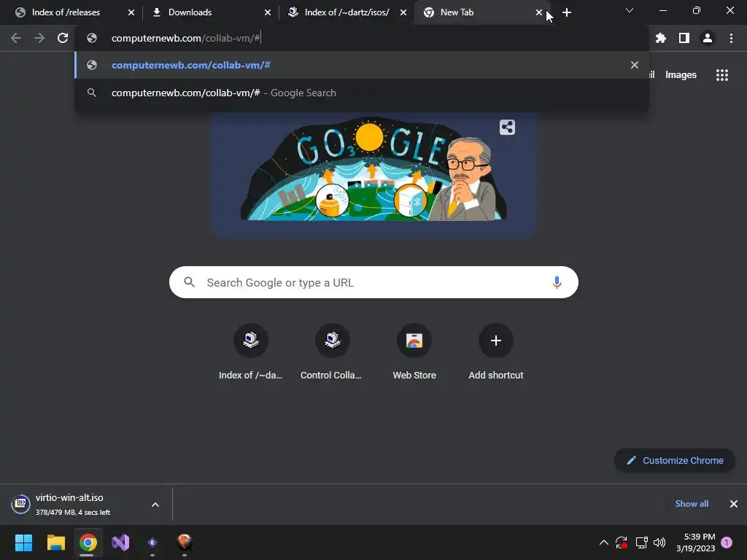Click Add shortcut tile
747x560 pixels.
tap(496, 352)
